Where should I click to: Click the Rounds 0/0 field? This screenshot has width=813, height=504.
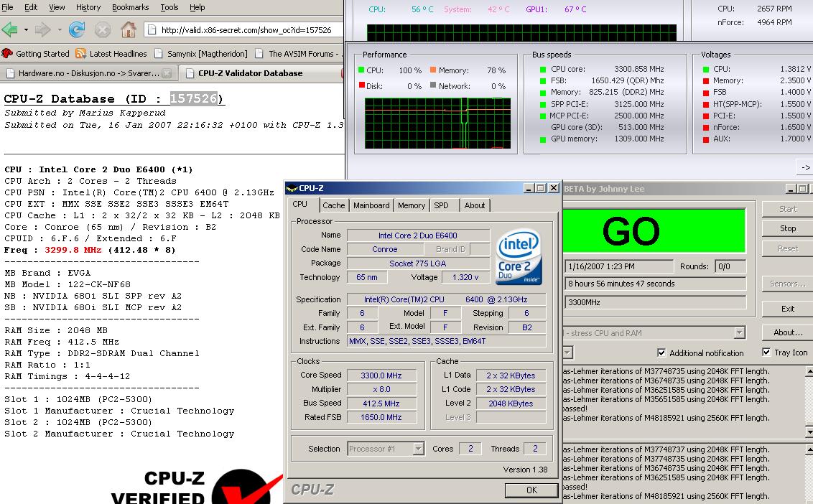(730, 266)
